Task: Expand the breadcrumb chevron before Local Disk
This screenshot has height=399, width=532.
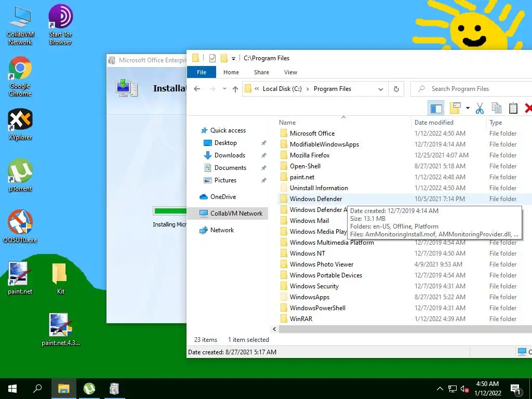Action: point(257,89)
